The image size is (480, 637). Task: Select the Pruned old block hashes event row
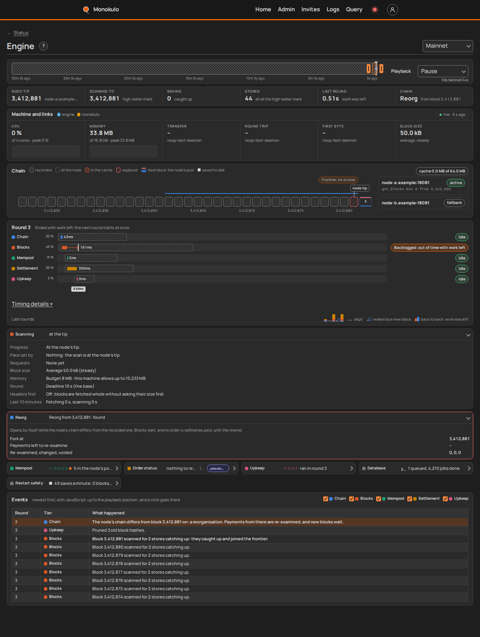click(240, 530)
